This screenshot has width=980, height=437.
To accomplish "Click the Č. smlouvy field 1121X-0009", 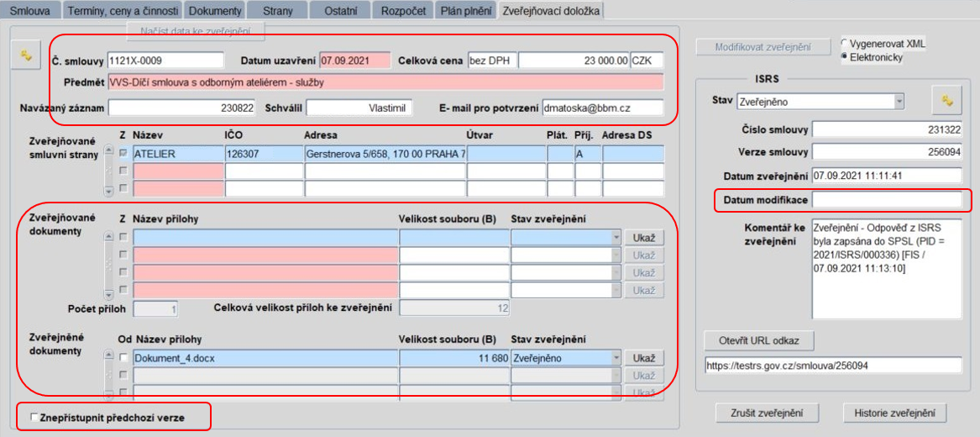I will pos(165,61).
